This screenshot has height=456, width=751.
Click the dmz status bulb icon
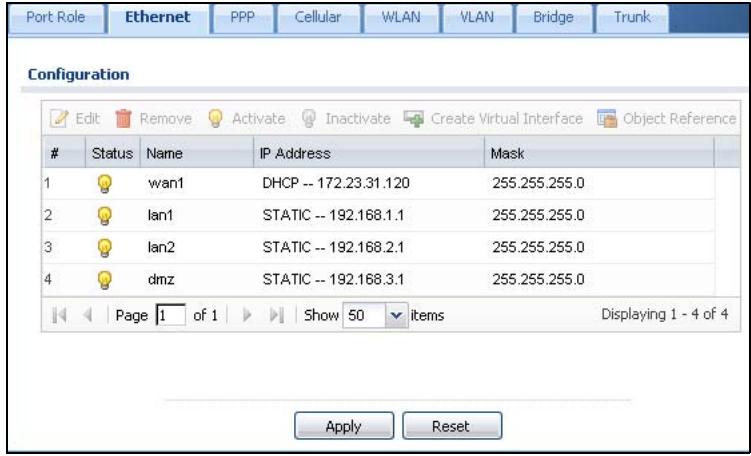[x=105, y=280]
